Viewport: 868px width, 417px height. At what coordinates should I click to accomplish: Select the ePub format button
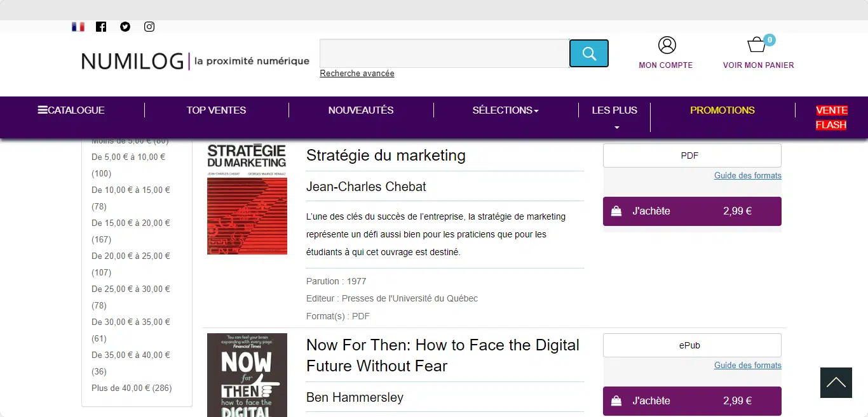click(x=692, y=345)
